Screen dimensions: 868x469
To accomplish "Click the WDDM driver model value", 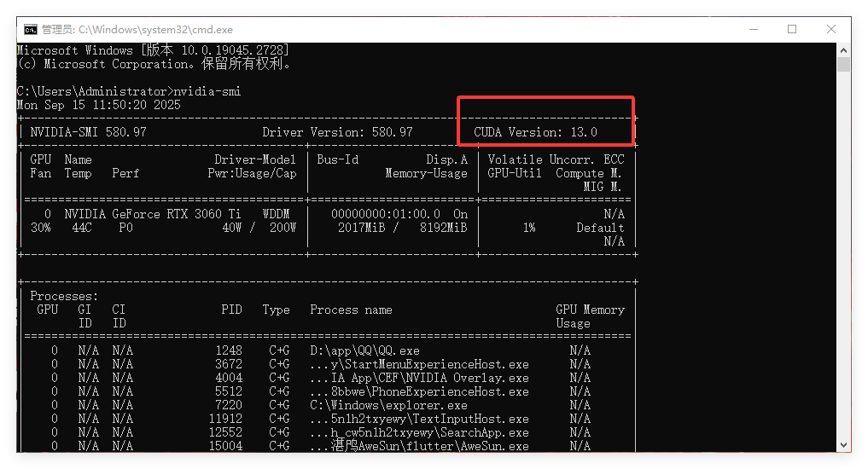I will (x=276, y=214).
